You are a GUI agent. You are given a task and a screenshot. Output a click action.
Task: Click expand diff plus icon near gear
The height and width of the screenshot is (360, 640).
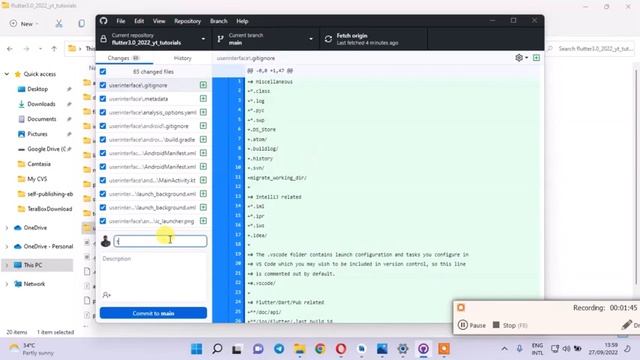tap(536, 58)
